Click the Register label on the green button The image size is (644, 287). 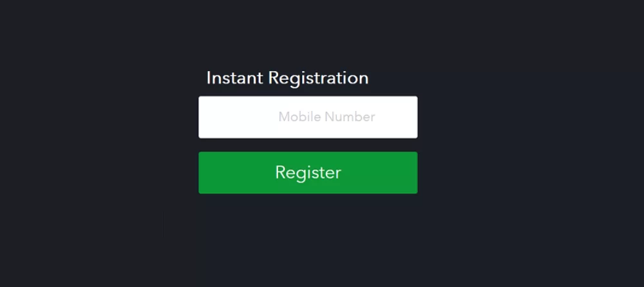[308, 172]
